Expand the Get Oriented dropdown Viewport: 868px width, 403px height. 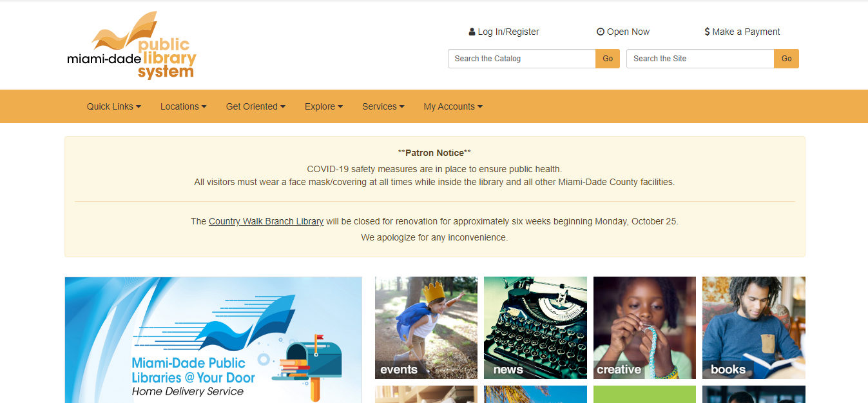[x=256, y=106]
